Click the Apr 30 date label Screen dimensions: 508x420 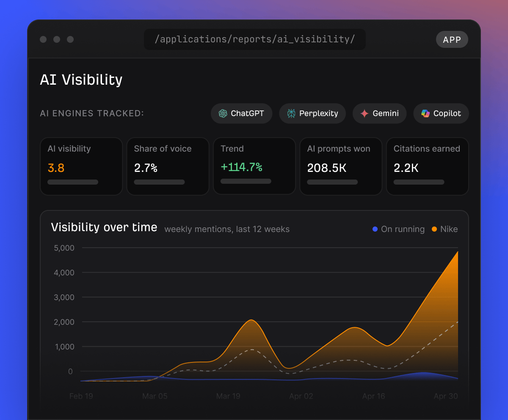click(x=446, y=396)
